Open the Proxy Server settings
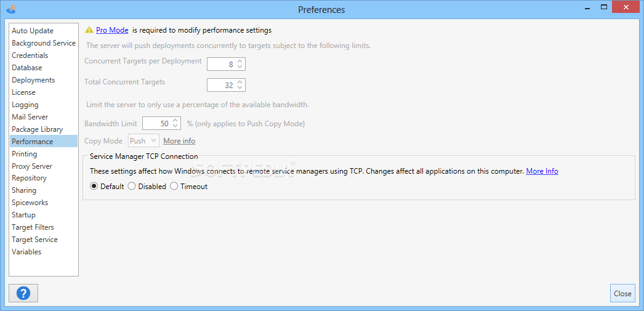Screen dimensions: 644x311 [x=44, y=166]
